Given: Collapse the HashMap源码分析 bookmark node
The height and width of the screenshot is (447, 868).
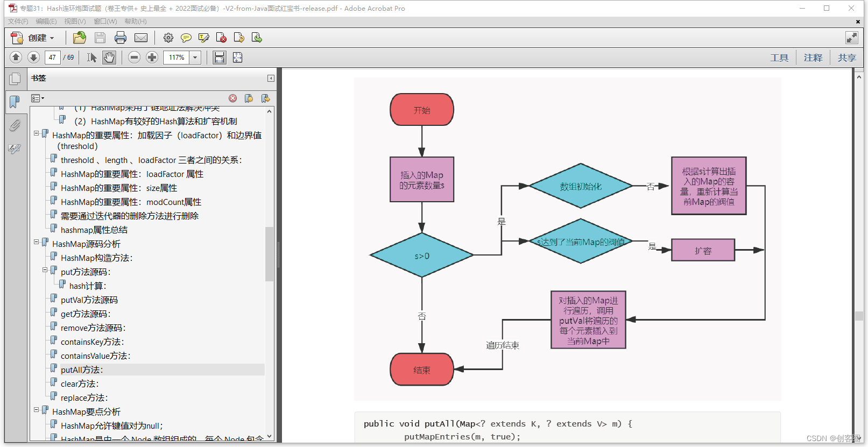Looking at the screenshot, I should (37, 242).
